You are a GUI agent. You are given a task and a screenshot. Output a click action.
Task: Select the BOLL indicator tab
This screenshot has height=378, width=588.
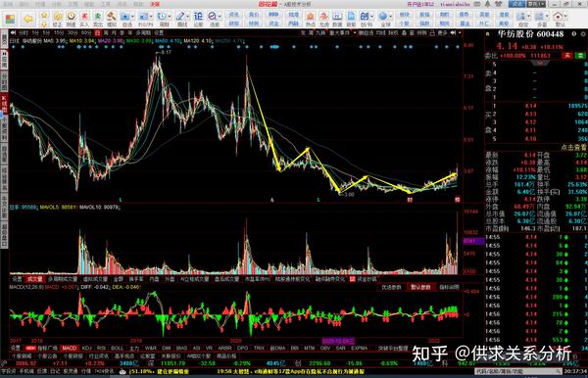point(117,348)
